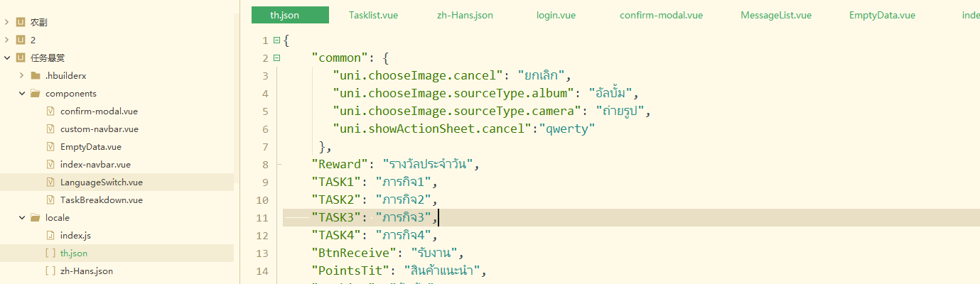Open TaskBreakdown.vue in the project tree
The height and width of the screenshot is (284, 980).
click(101, 200)
